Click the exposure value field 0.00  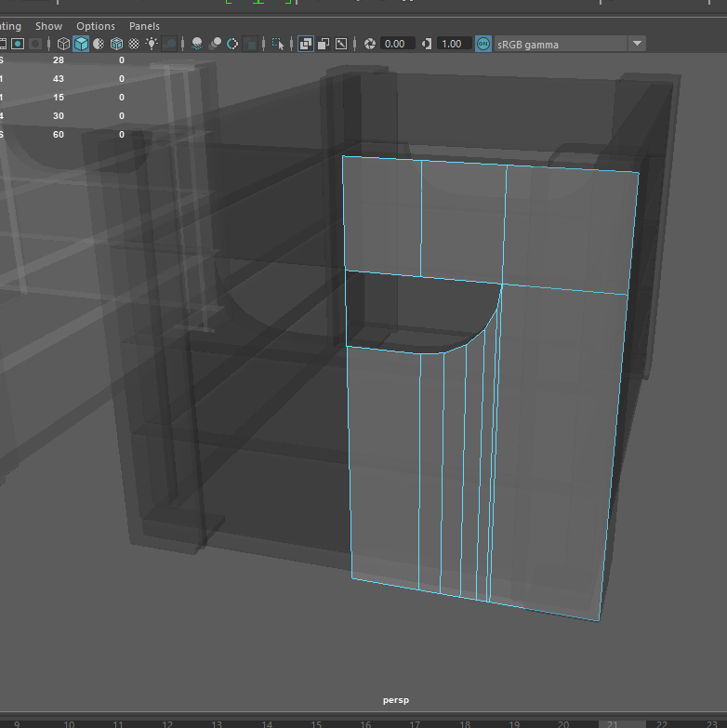(395, 44)
